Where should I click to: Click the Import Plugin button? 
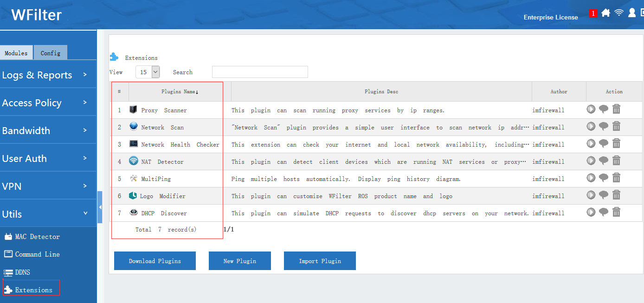click(320, 261)
